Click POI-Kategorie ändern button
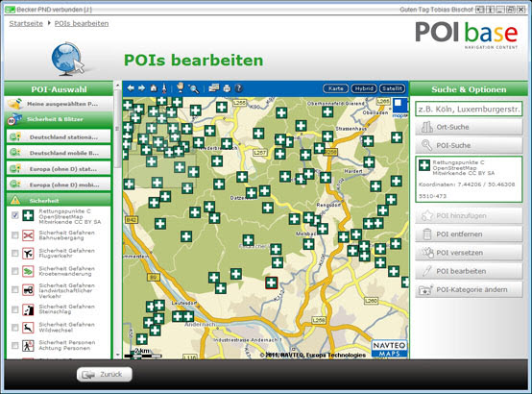Screen dimensions: 532x394 [469, 289]
